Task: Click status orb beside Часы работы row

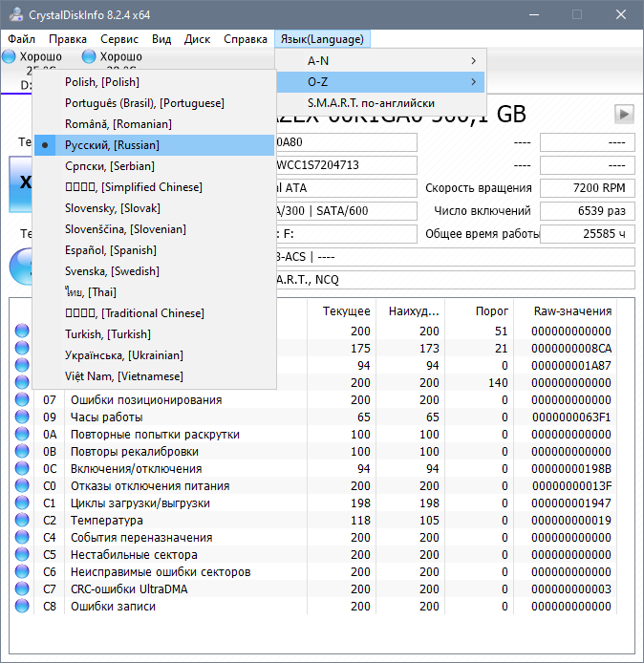Action: [22, 417]
